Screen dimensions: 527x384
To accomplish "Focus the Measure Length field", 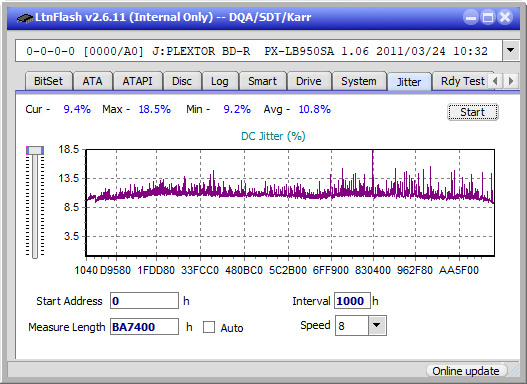I will 144,327.
